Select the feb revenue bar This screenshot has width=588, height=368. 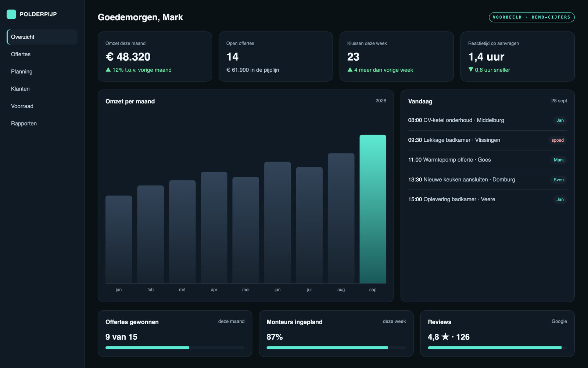pos(150,234)
